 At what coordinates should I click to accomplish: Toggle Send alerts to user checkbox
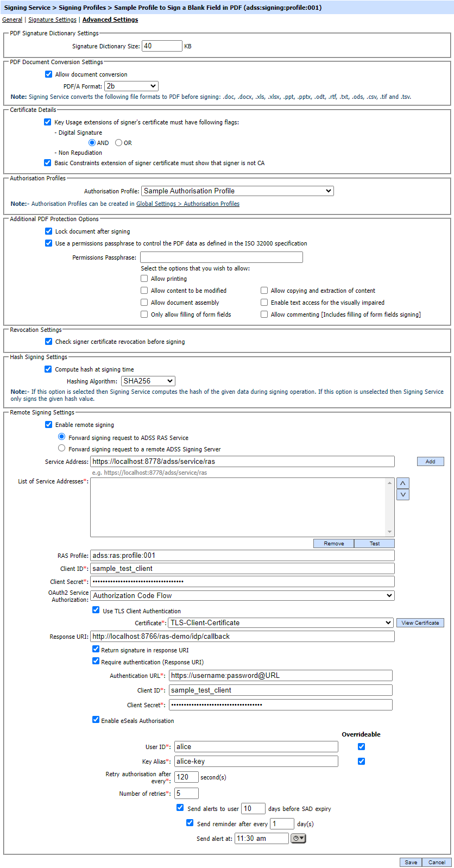(x=180, y=808)
